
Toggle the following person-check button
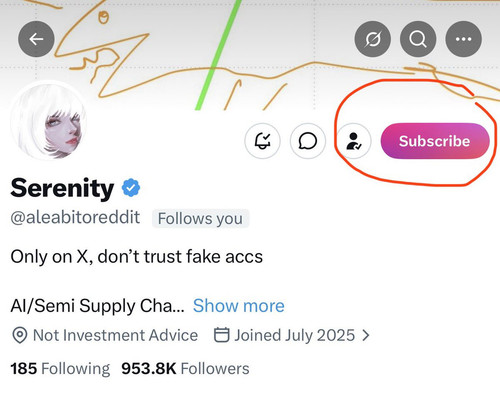(353, 141)
